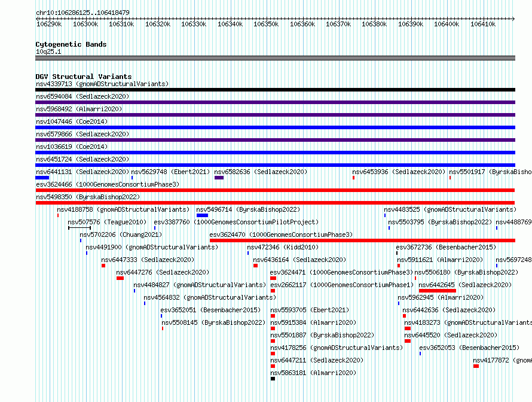Image resolution: width=532 pixels, height=402 pixels.
Task: Click the esv3652053 (Besenbacher2015) label
Action: 469,348
